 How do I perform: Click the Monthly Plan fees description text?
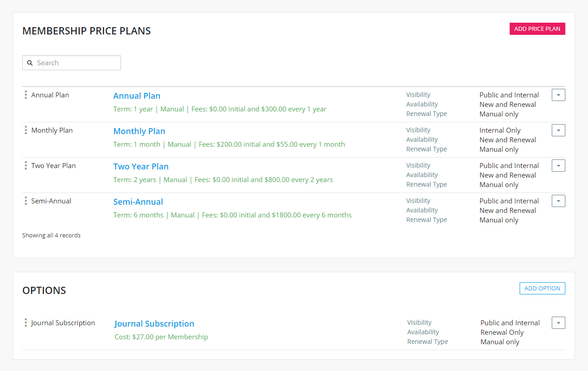(x=229, y=145)
